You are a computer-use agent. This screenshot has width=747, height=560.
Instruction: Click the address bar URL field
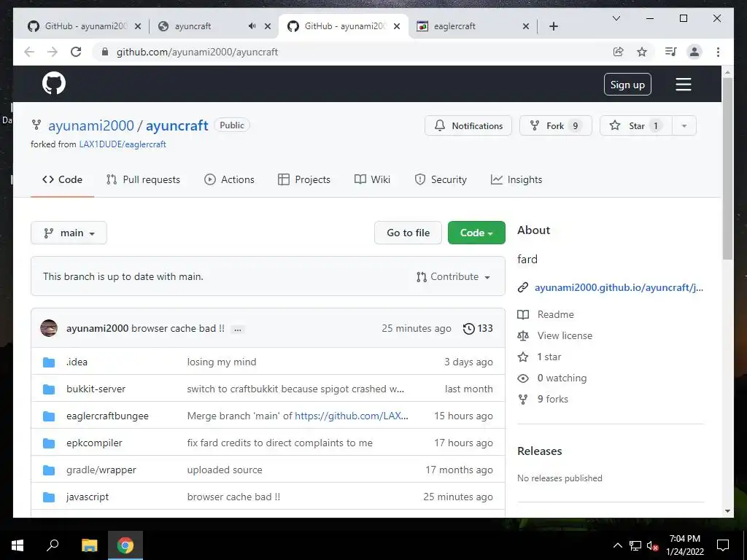pos(352,52)
